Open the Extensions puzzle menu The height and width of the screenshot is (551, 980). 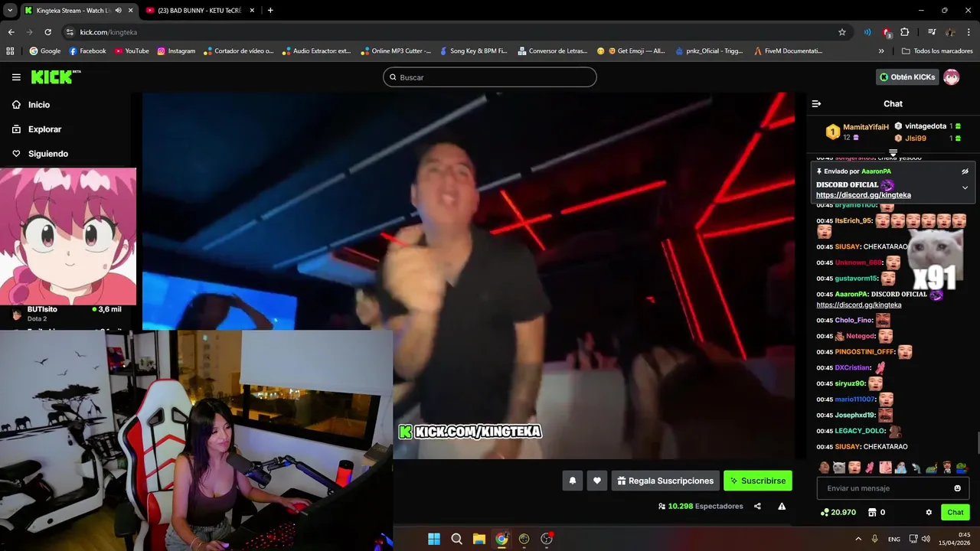click(905, 32)
